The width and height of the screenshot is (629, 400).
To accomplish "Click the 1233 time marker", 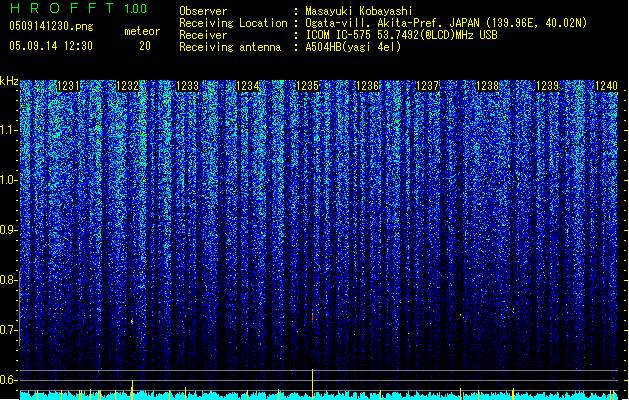I will click(x=187, y=86).
